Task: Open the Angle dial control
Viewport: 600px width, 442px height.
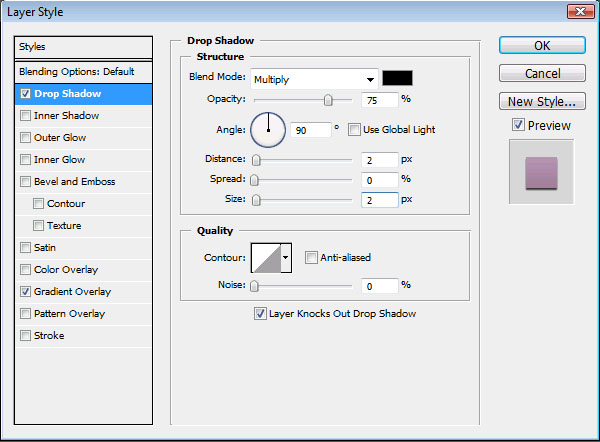Action: [x=268, y=130]
